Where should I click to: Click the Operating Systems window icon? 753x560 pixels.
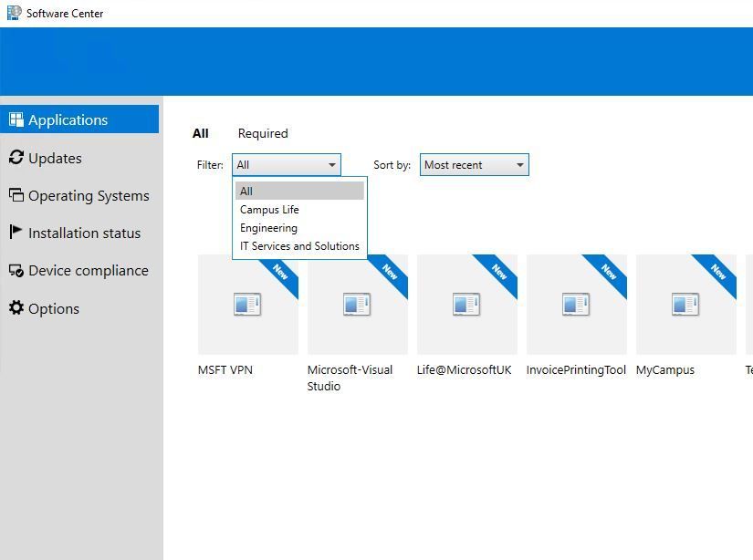[16, 195]
